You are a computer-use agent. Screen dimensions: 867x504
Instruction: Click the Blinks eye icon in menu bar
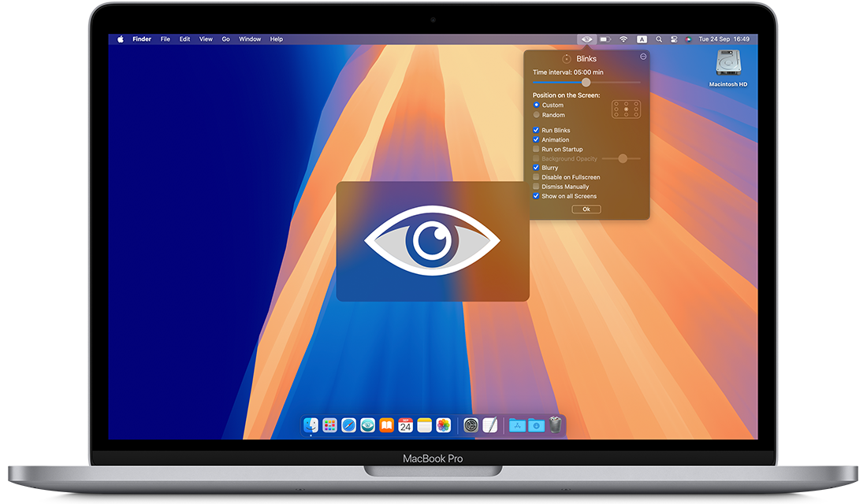[x=586, y=39]
